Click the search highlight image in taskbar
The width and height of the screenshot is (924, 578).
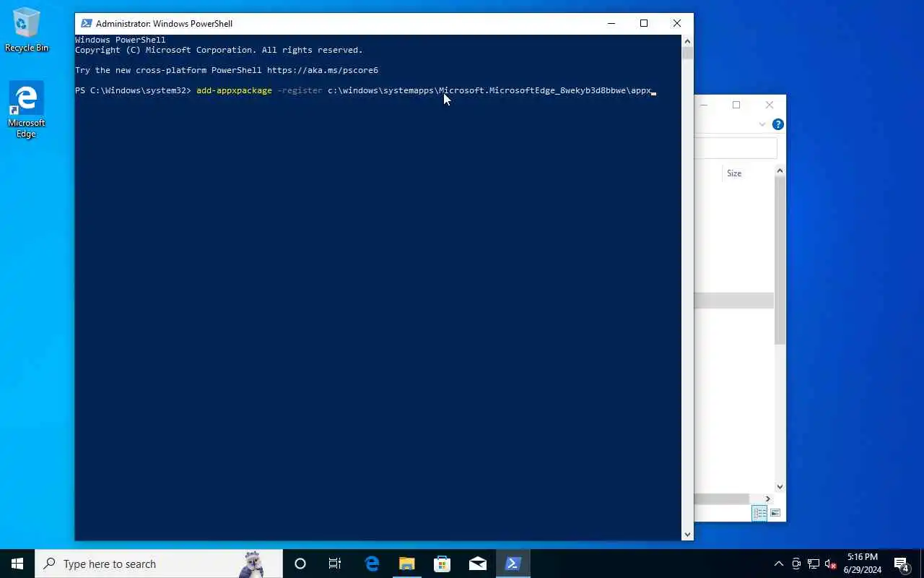coord(253,564)
